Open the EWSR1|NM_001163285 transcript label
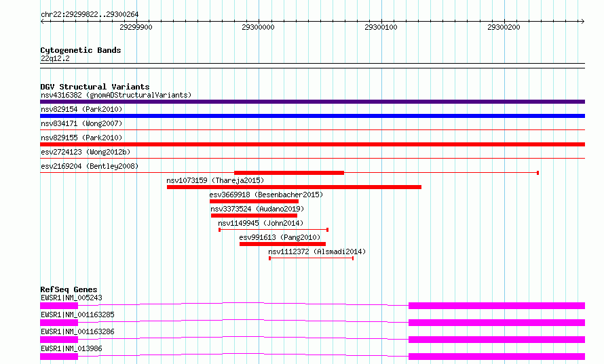This screenshot has height=364, width=604. point(77,315)
